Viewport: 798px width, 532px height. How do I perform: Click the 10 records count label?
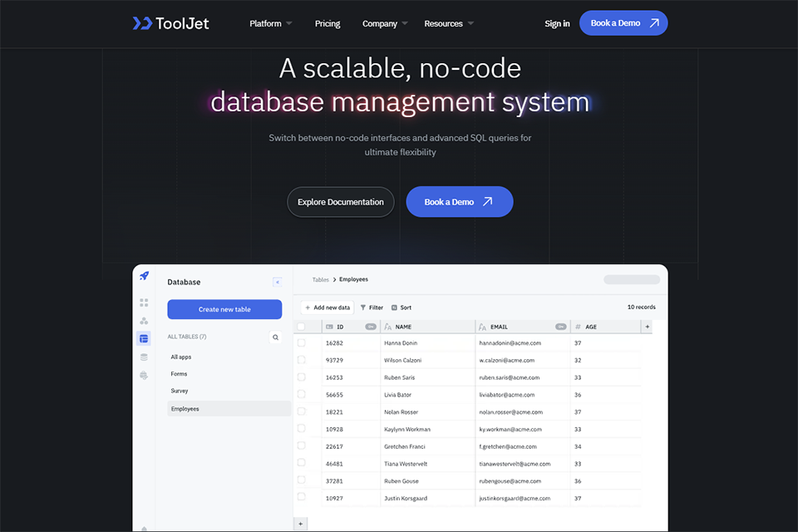click(641, 307)
